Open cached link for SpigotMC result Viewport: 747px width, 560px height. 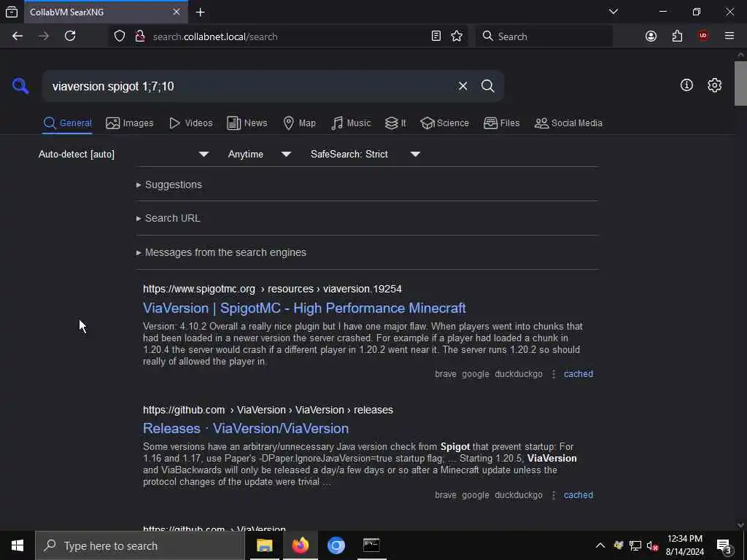(x=578, y=374)
